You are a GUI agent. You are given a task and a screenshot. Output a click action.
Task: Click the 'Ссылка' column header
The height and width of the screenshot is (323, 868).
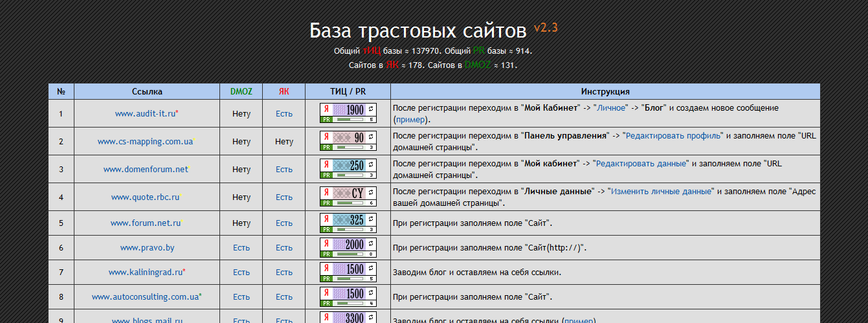[147, 92]
